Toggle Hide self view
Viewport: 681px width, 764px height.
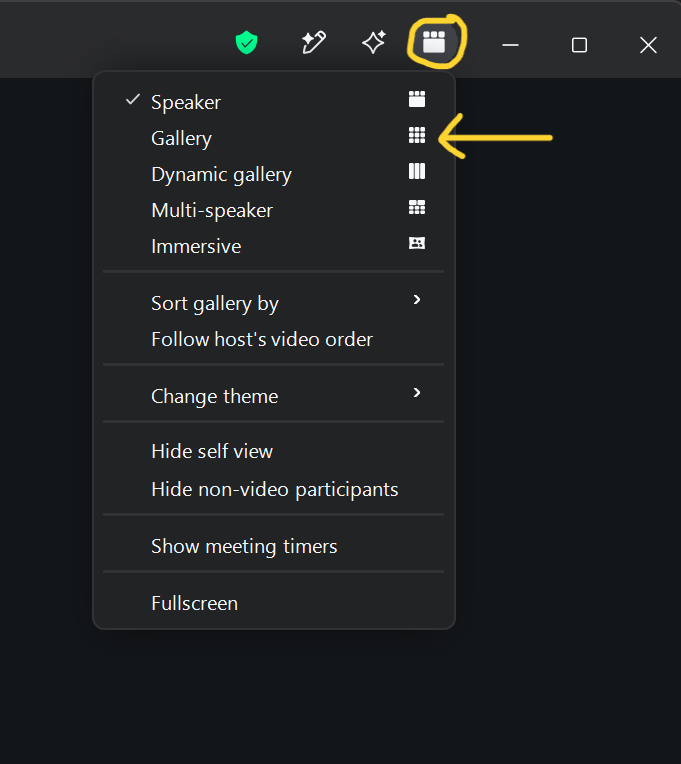point(274,451)
